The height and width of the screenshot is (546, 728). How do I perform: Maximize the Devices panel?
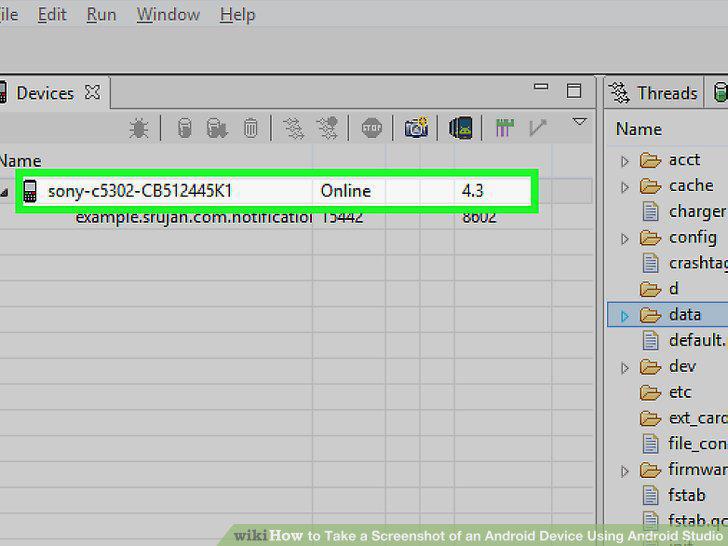(x=574, y=91)
